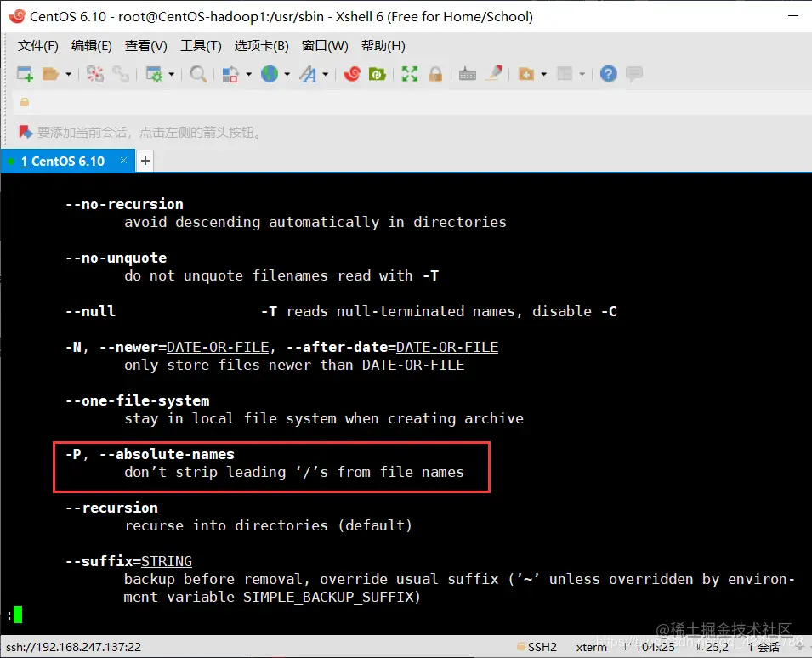Click the New session icon
812x658 pixels.
pyautogui.click(x=25, y=74)
